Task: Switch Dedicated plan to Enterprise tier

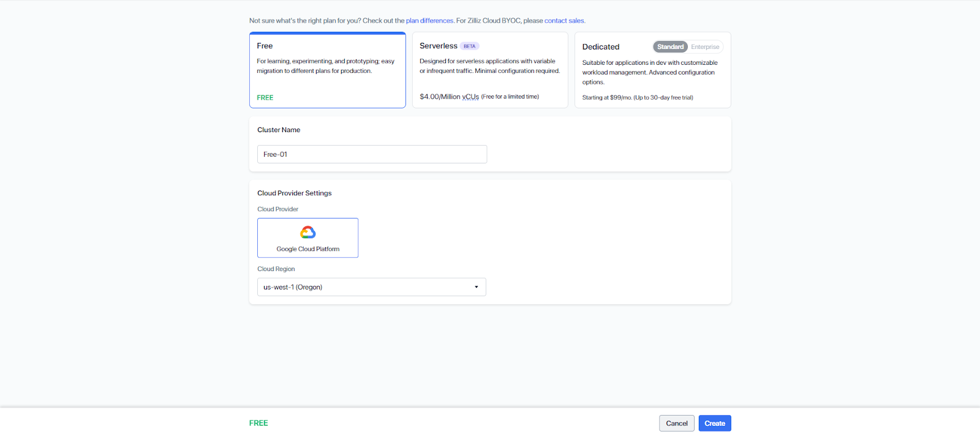Action: pos(705,47)
